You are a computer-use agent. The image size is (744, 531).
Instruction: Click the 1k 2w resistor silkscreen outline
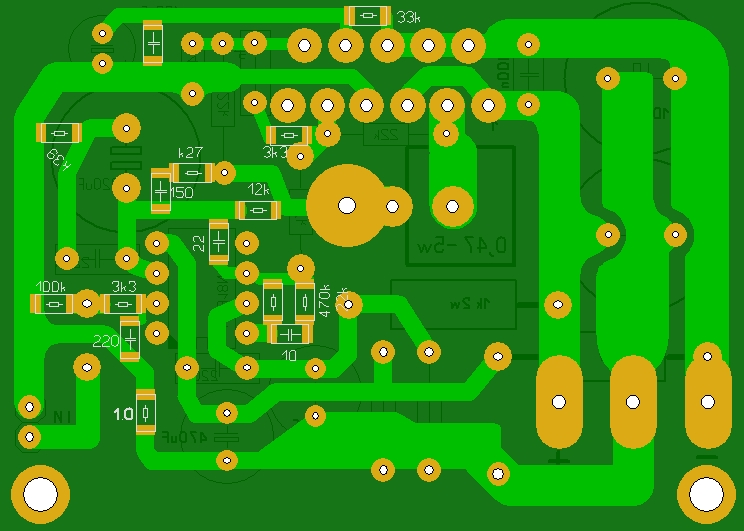point(454,305)
